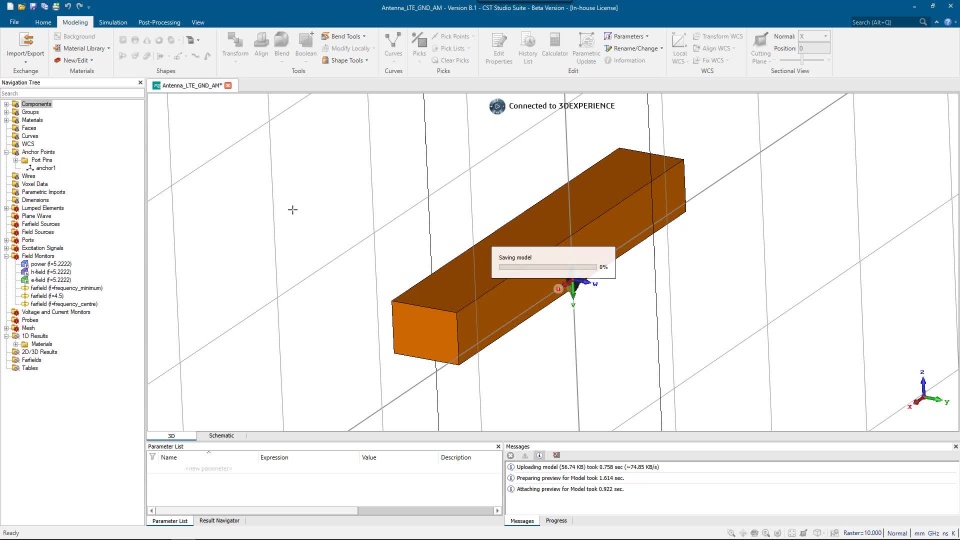Switch to the Schematic view tab

(221, 436)
